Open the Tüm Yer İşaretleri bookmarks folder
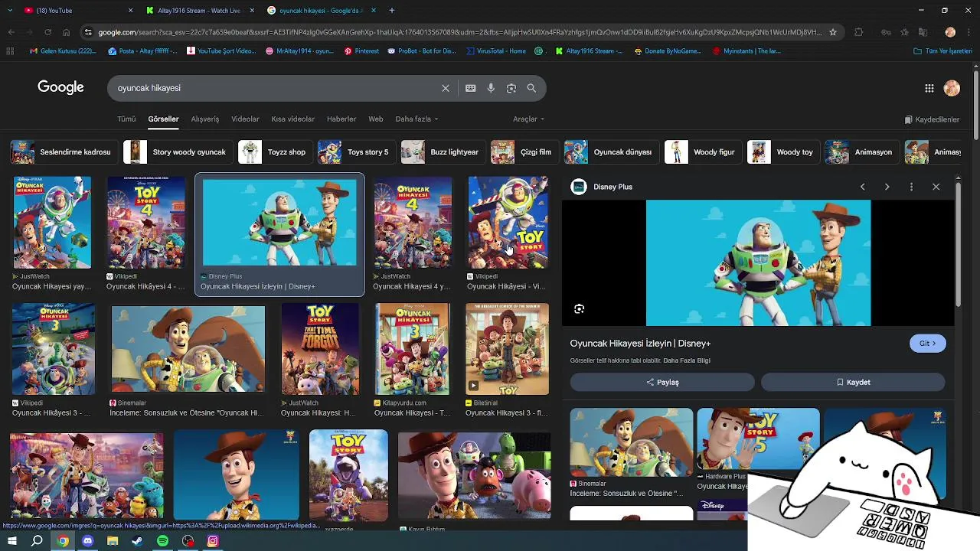Image resolution: width=980 pixels, height=551 pixels. 942,51
